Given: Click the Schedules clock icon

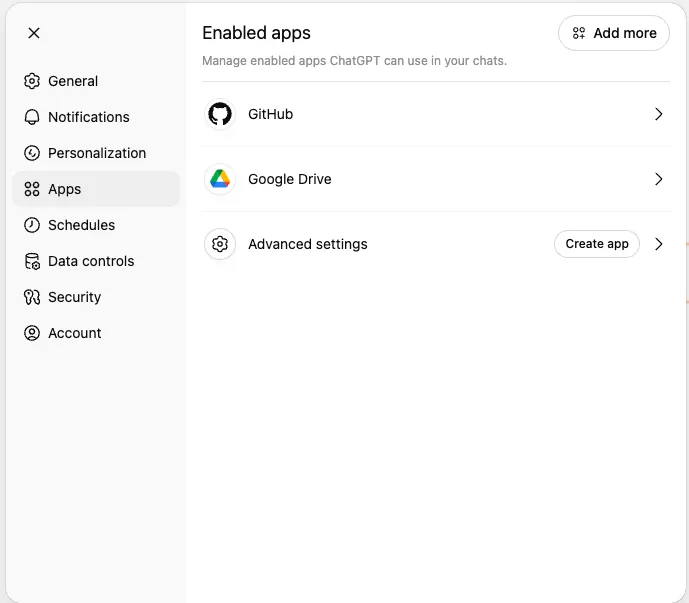Looking at the screenshot, I should (x=32, y=225).
